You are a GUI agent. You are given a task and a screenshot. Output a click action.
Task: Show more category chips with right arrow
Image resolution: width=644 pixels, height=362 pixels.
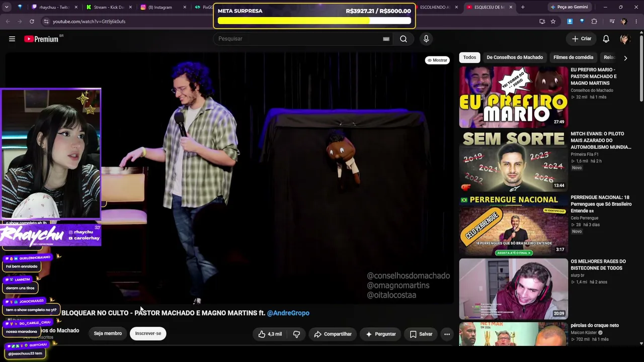pyautogui.click(x=625, y=58)
